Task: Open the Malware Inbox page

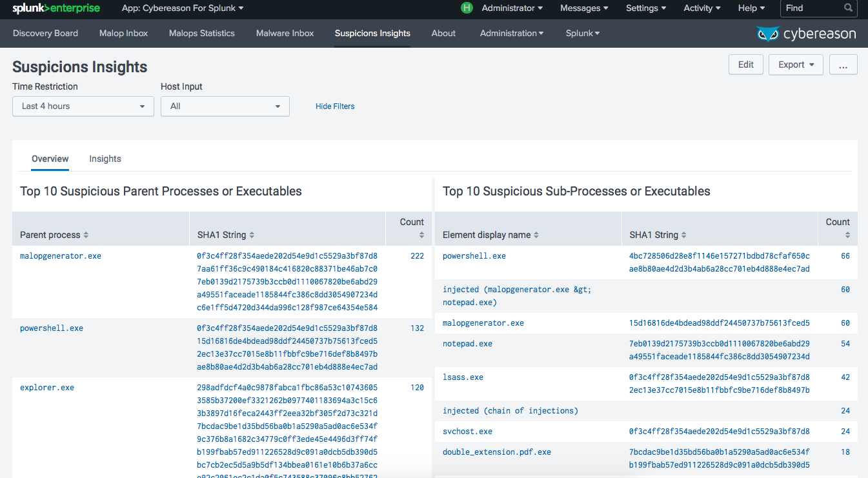Action: coord(285,34)
